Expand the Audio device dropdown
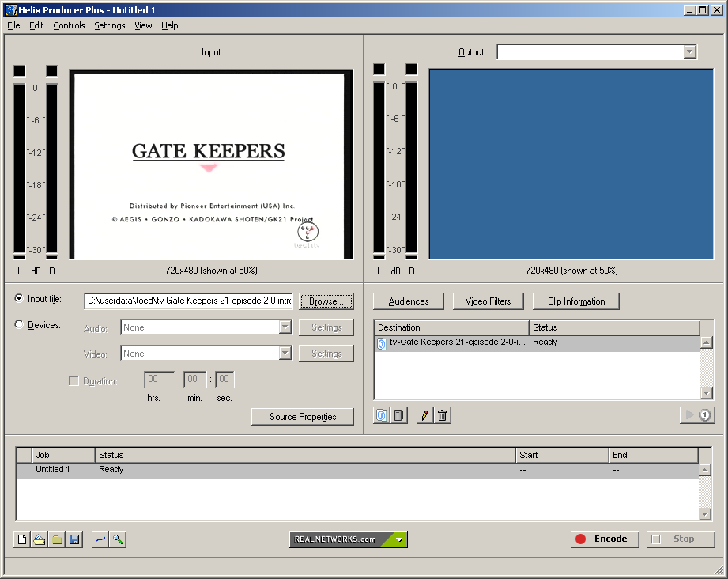 [285, 327]
